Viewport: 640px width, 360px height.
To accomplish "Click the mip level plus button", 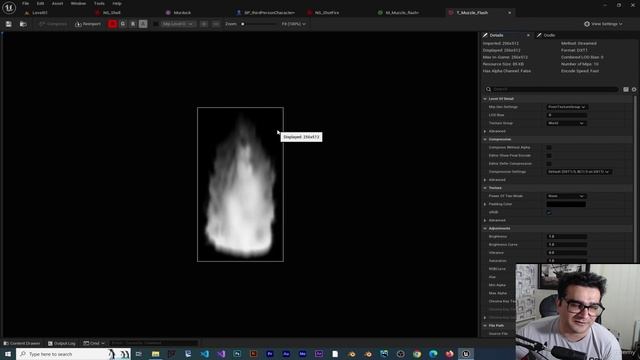I will (204, 24).
